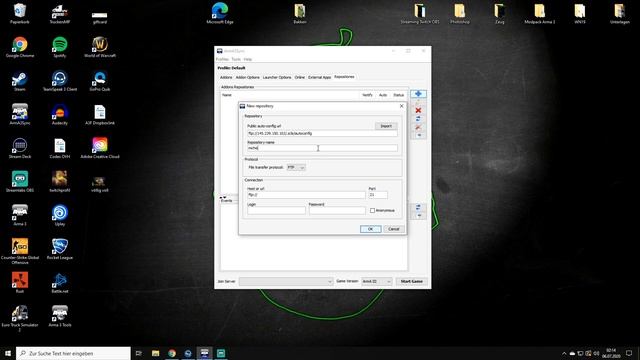Open the Join Server dropdown

[x=286, y=281]
